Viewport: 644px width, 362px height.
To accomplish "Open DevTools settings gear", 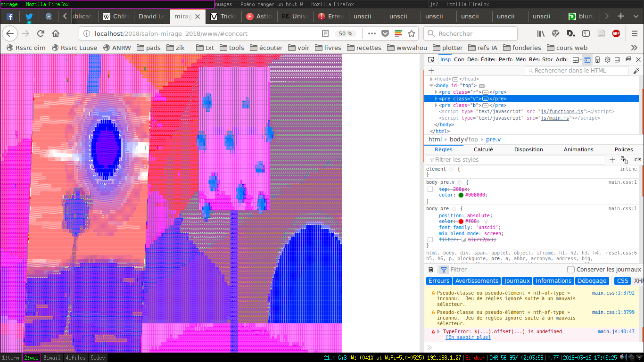I will click(607, 60).
